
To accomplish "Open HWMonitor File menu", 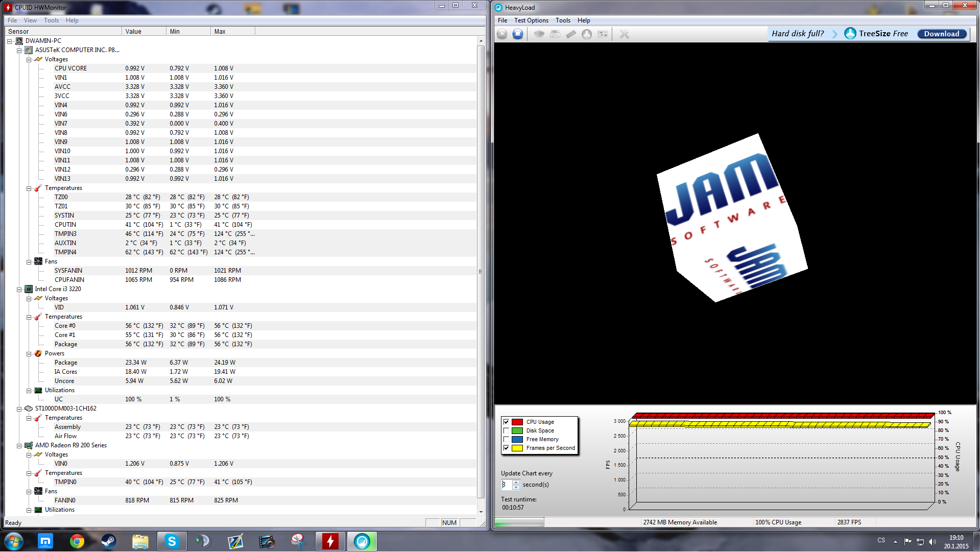I will click(x=12, y=20).
